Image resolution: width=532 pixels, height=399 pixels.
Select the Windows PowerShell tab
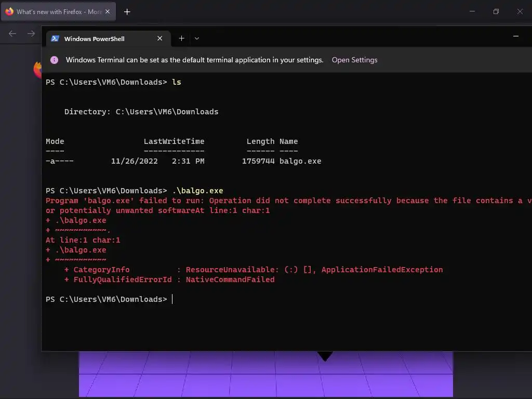(108, 38)
